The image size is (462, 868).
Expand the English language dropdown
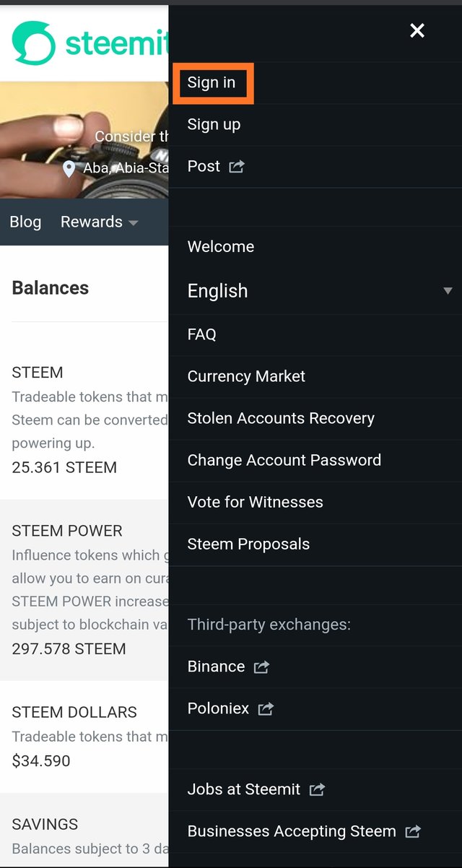(x=217, y=291)
